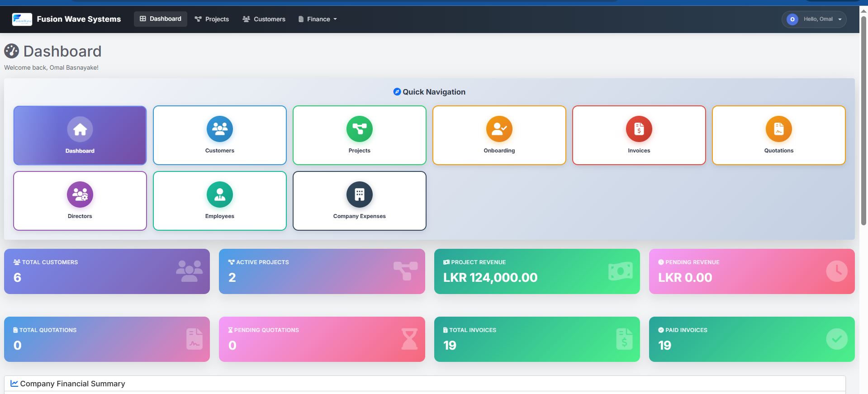
Task: Expand the Finance dropdown menu
Action: pyautogui.click(x=318, y=19)
